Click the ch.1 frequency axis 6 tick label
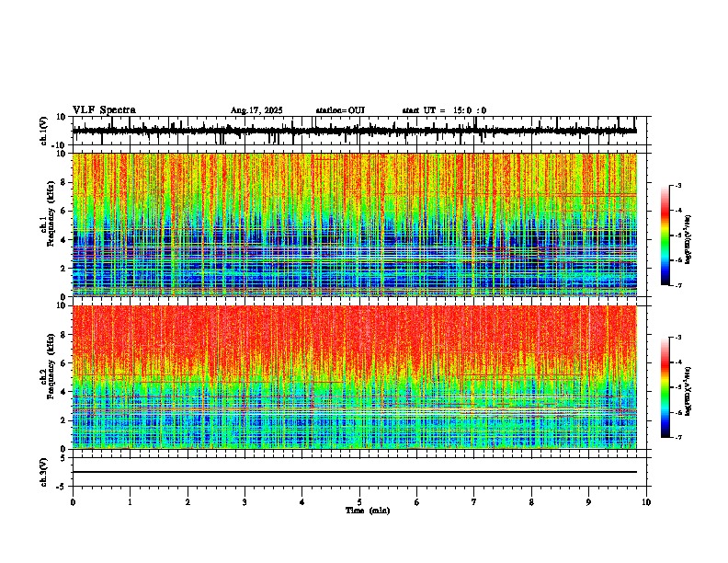The width and height of the screenshot is (728, 563). (63, 211)
